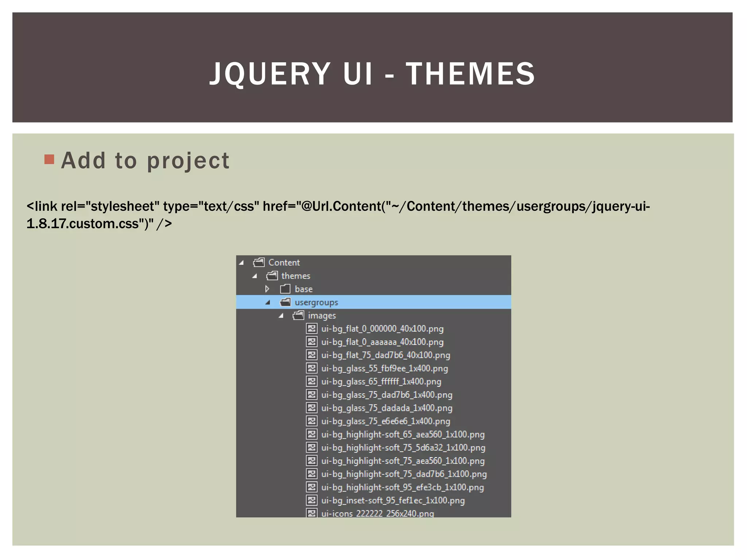747x560 pixels.
Task: Click the usergroups folder icon
Action: (x=285, y=302)
